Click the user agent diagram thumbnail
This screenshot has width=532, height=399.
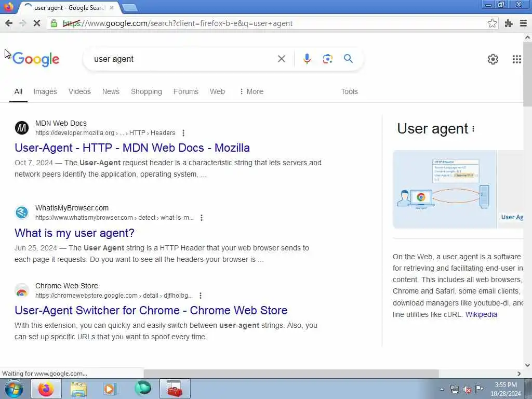pyautogui.click(x=445, y=189)
